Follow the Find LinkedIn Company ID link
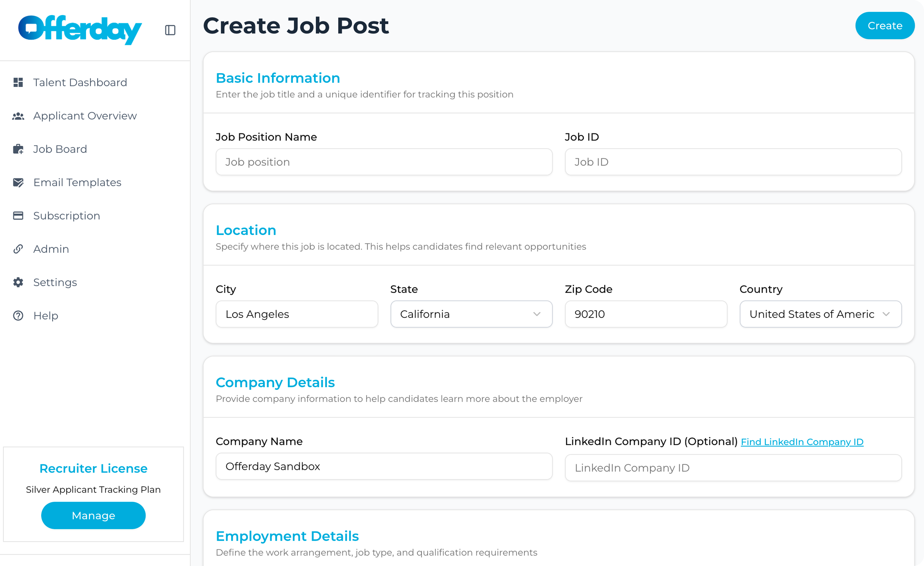 click(802, 442)
